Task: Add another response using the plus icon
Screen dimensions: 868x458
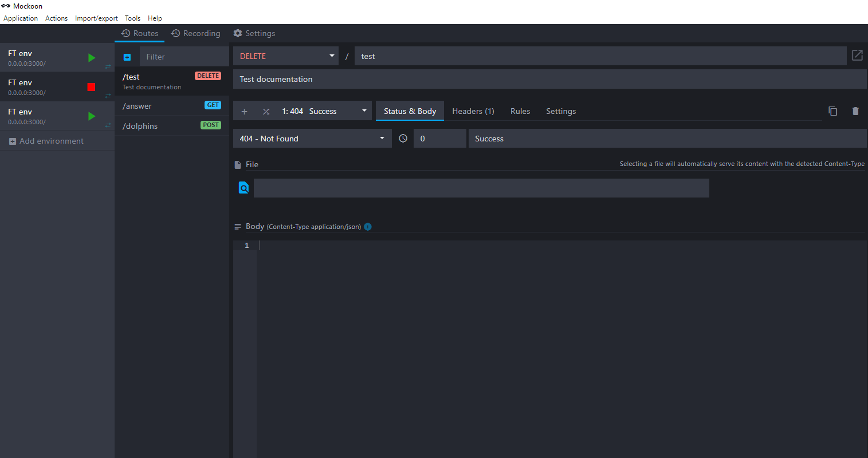Action: tap(244, 111)
